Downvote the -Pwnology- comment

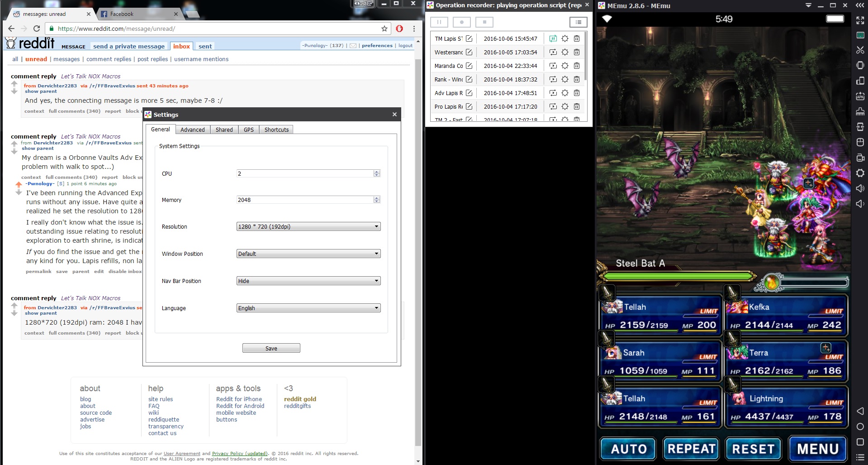[19, 192]
